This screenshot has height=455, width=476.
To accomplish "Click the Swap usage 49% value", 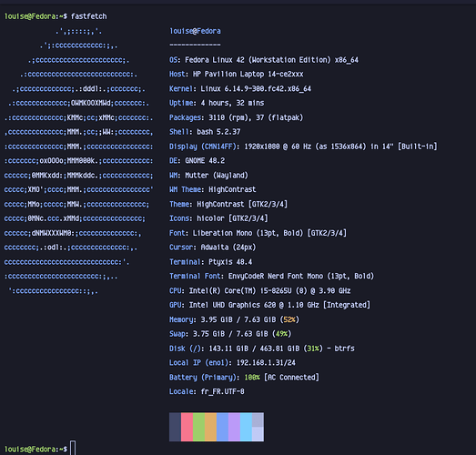I will click(281, 334).
